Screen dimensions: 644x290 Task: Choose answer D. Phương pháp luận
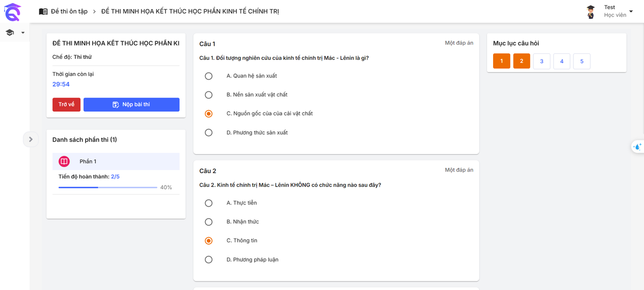point(209,260)
